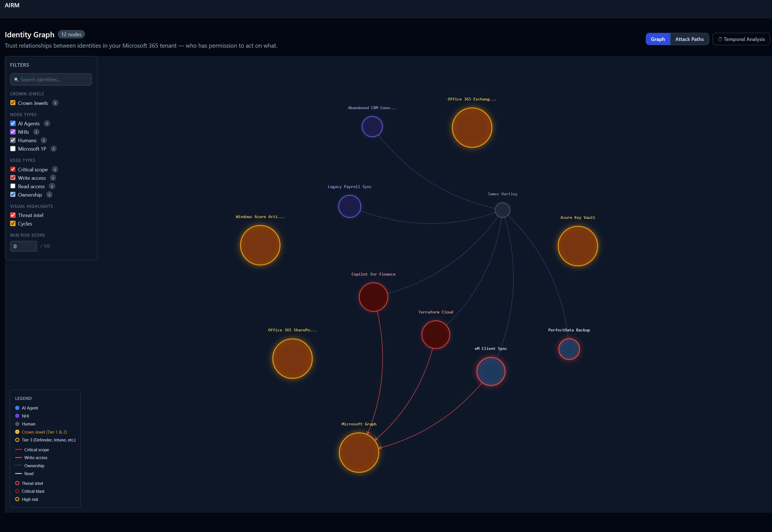This screenshot has height=532, width=772.
Task: Click the 'James Hartley' label text
Action: point(502,194)
